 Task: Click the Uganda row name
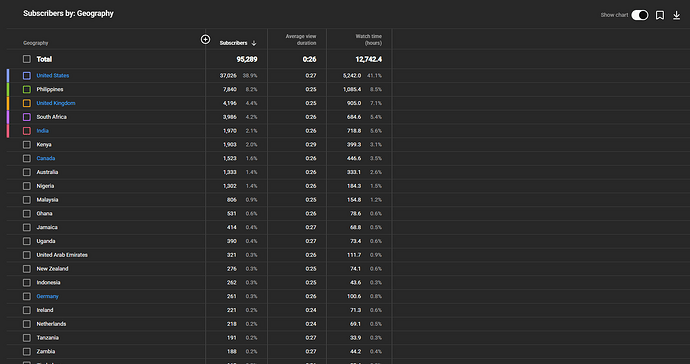(46, 241)
